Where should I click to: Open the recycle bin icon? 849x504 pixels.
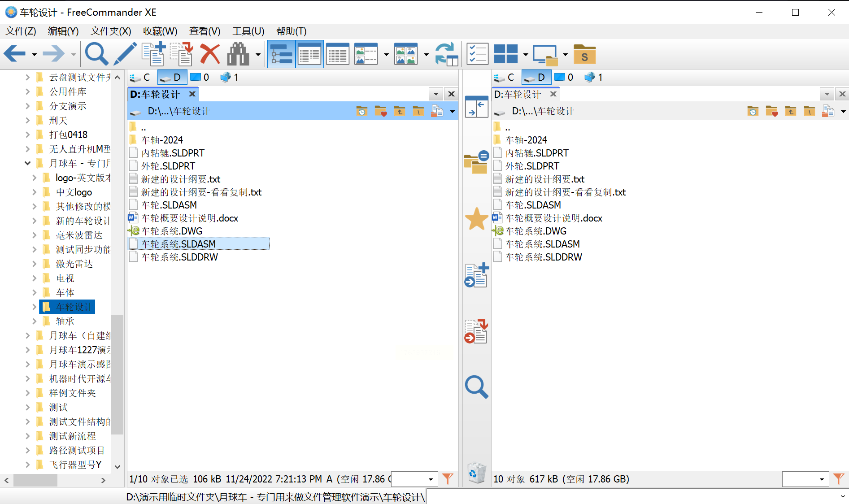click(476, 473)
